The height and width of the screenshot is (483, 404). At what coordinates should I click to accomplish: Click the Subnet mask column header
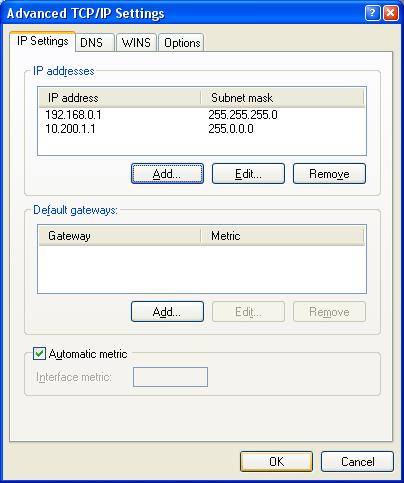(x=282, y=98)
